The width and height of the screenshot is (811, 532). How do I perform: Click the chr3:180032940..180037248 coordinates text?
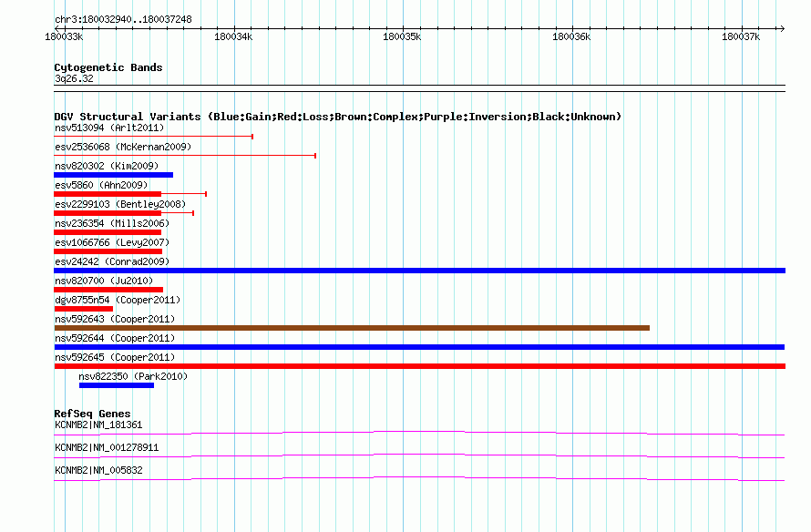pyautogui.click(x=123, y=19)
